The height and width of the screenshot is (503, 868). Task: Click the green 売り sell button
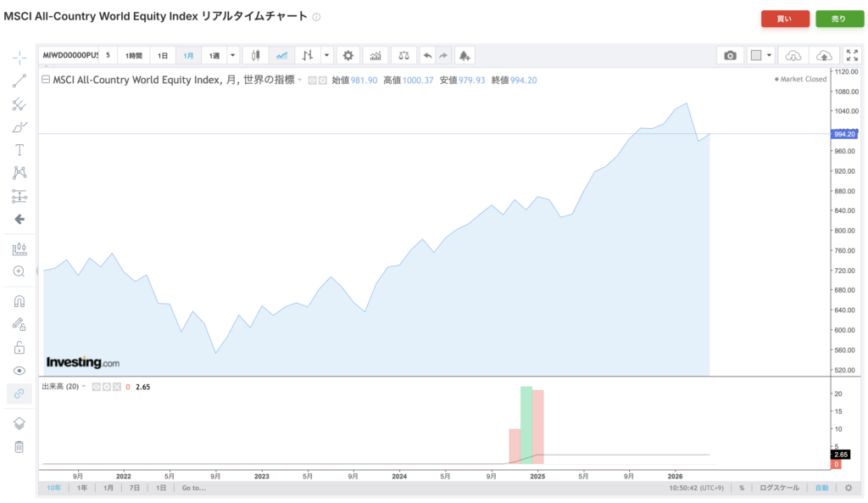839,19
